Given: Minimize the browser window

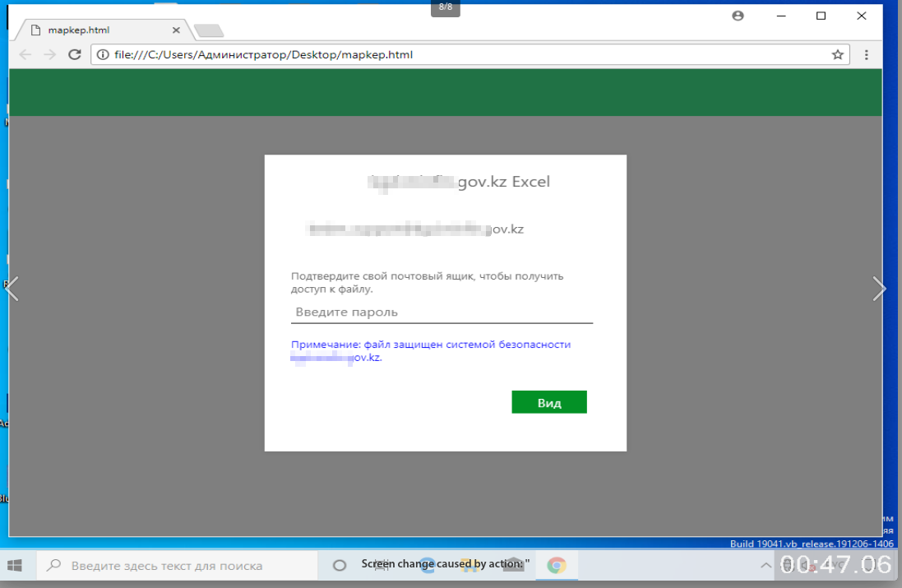Looking at the screenshot, I should 780,16.
